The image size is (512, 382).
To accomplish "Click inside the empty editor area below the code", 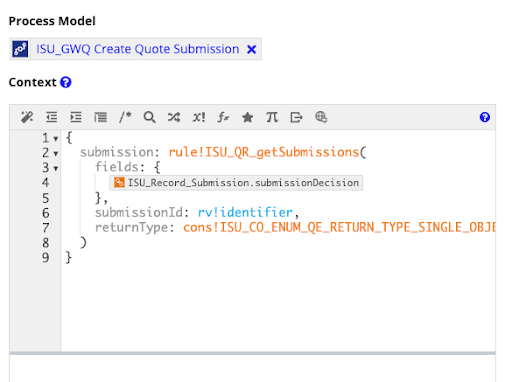I will (x=278, y=307).
